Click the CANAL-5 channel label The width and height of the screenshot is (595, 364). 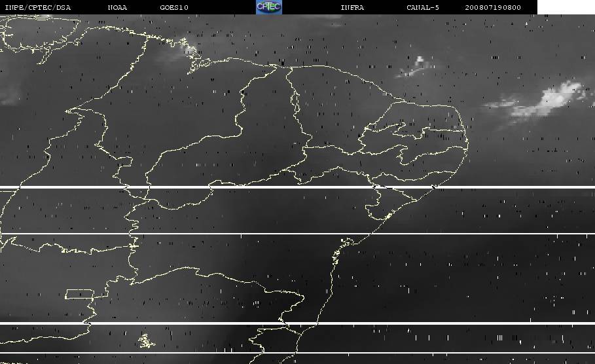(422, 8)
